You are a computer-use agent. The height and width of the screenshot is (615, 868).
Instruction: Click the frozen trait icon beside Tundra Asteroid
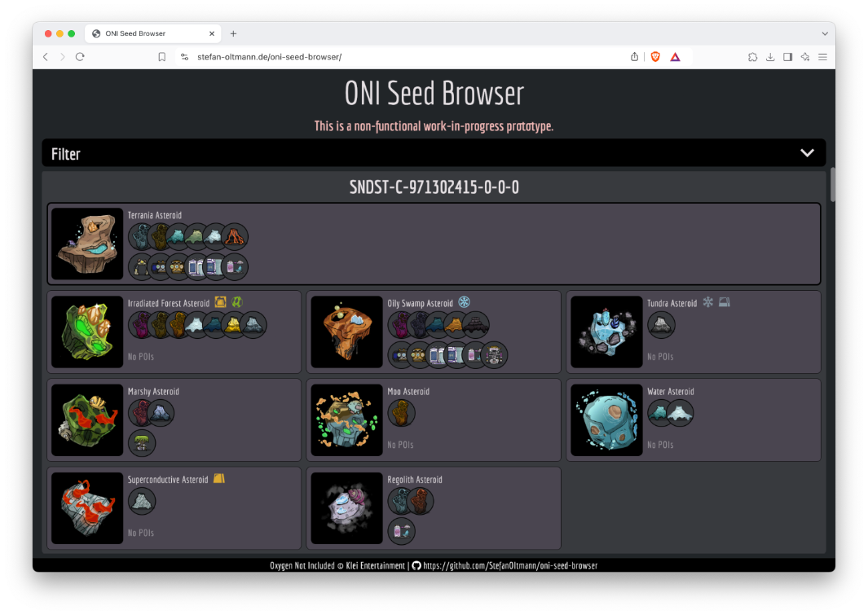click(x=707, y=302)
